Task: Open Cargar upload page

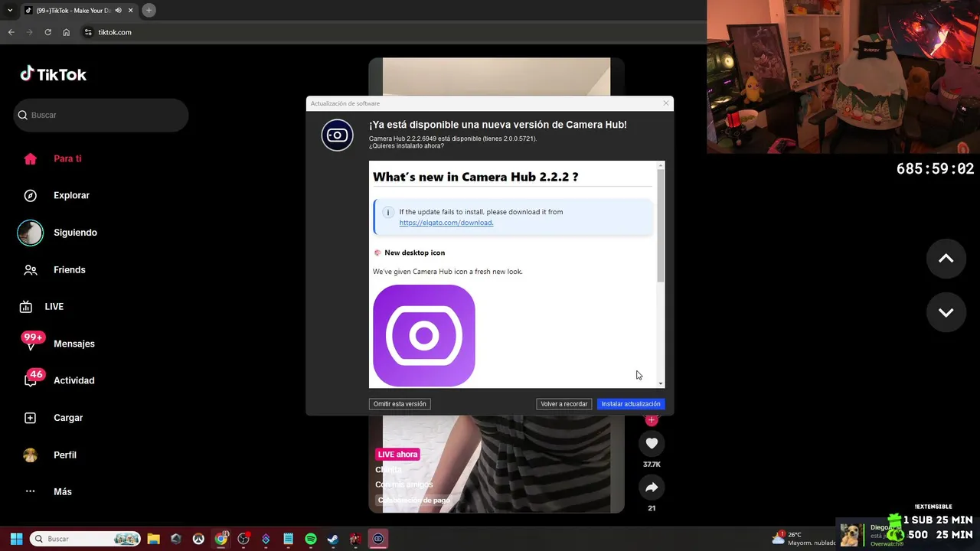Action: pyautogui.click(x=68, y=418)
